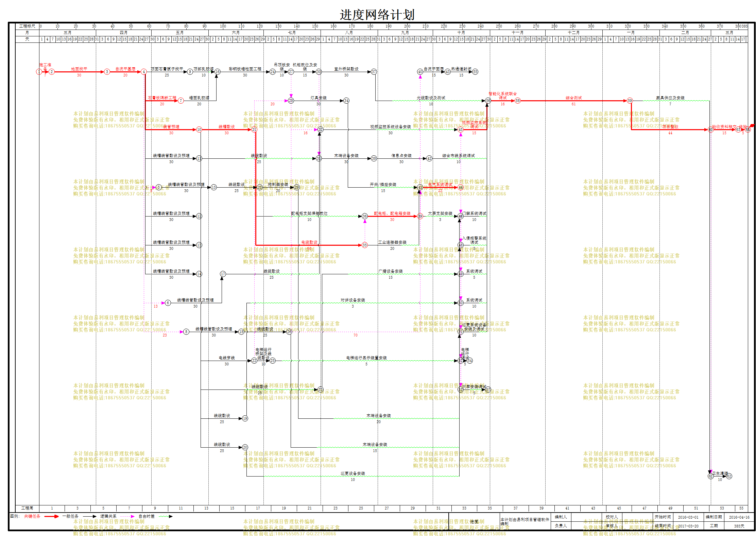Select the 信息点安装 task label

pos(401,156)
